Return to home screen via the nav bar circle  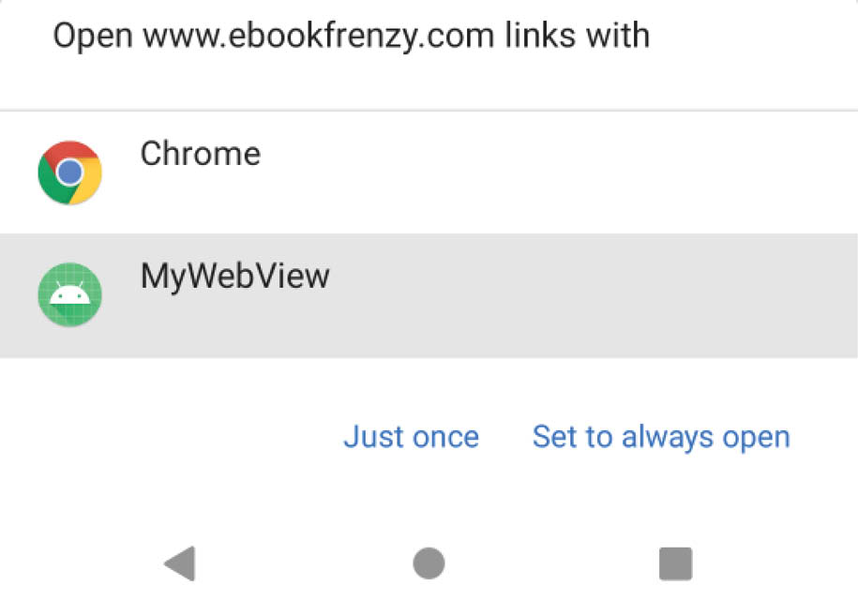pyautogui.click(x=429, y=563)
